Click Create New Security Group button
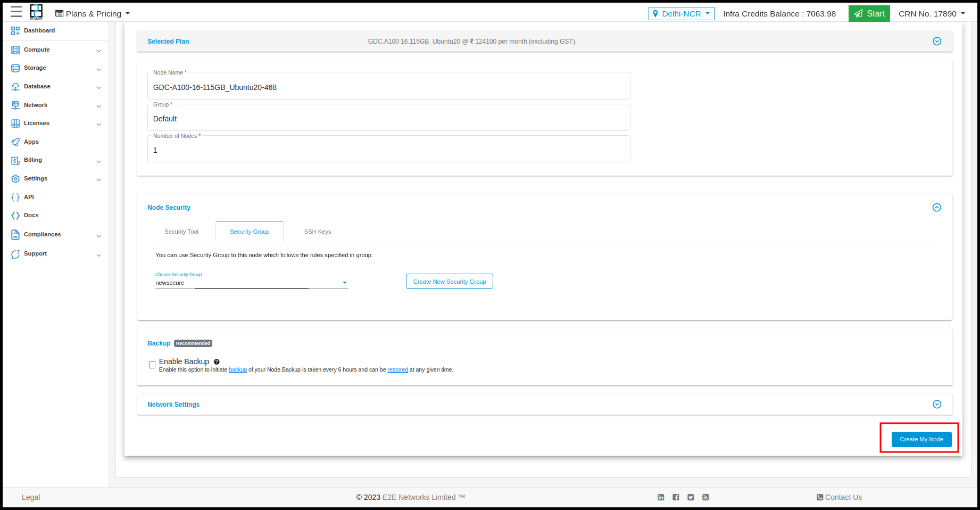Image resolution: width=980 pixels, height=510 pixels. point(450,282)
